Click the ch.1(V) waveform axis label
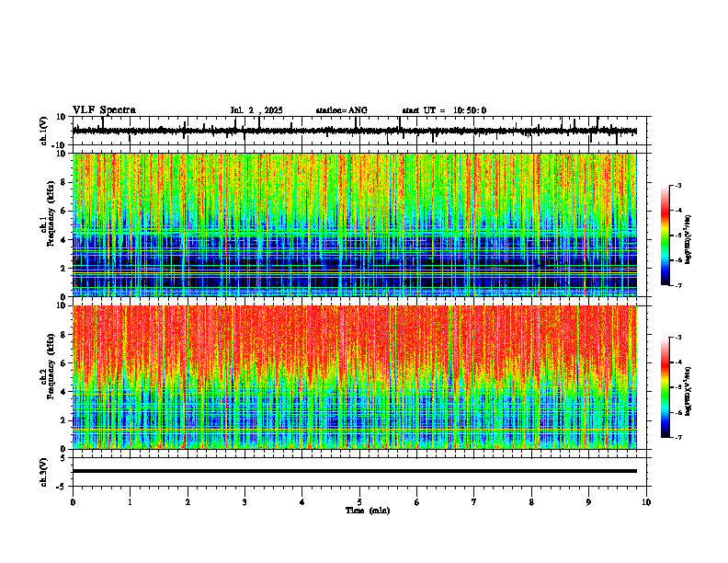Viewport: 728px width, 563px height. [x=43, y=131]
